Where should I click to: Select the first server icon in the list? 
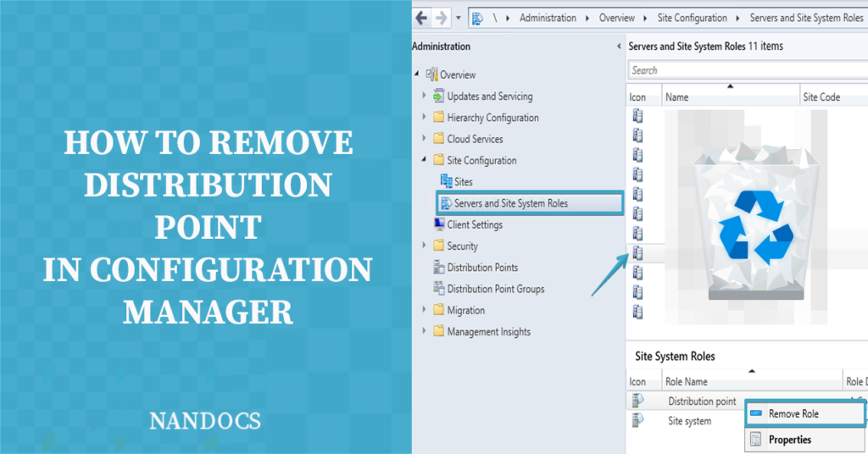tap(637, 115)
